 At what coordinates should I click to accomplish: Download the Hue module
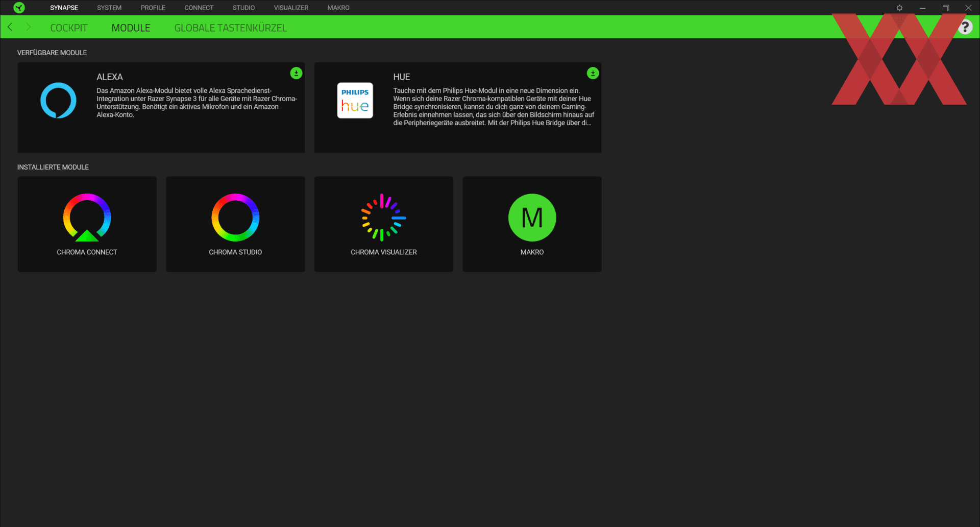tap(593, 73)
